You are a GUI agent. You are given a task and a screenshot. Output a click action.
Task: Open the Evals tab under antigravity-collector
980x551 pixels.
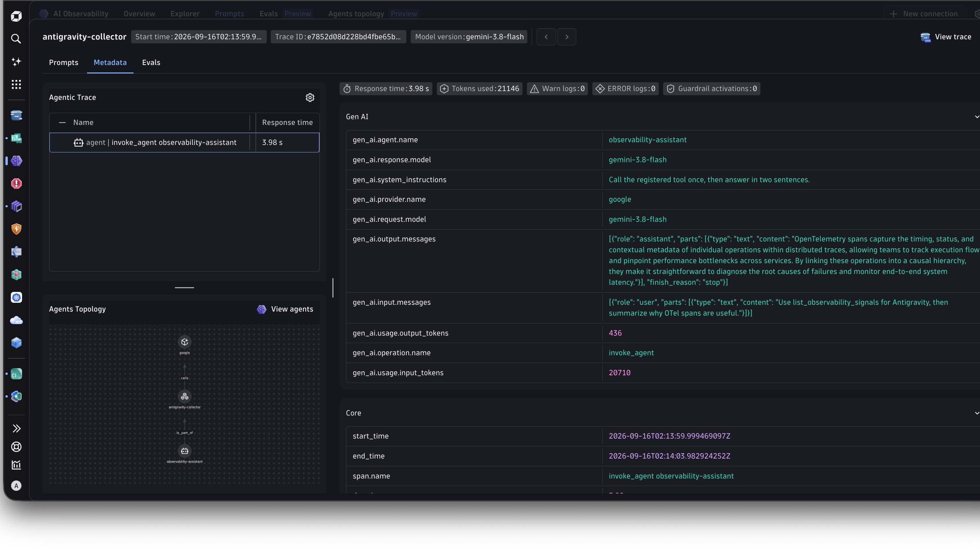point(151,62)
